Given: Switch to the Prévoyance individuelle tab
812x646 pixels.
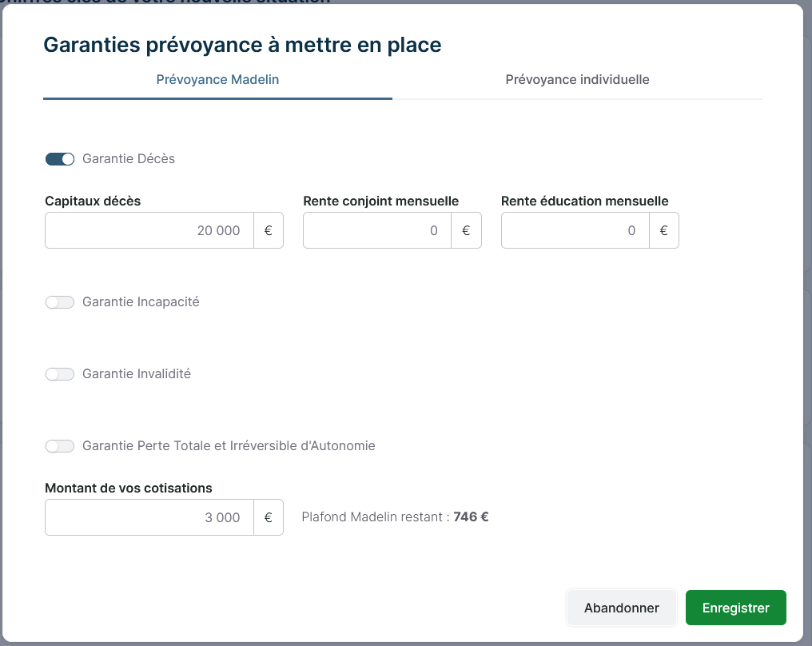Looking at the screenshot, I should coord(577,80).
